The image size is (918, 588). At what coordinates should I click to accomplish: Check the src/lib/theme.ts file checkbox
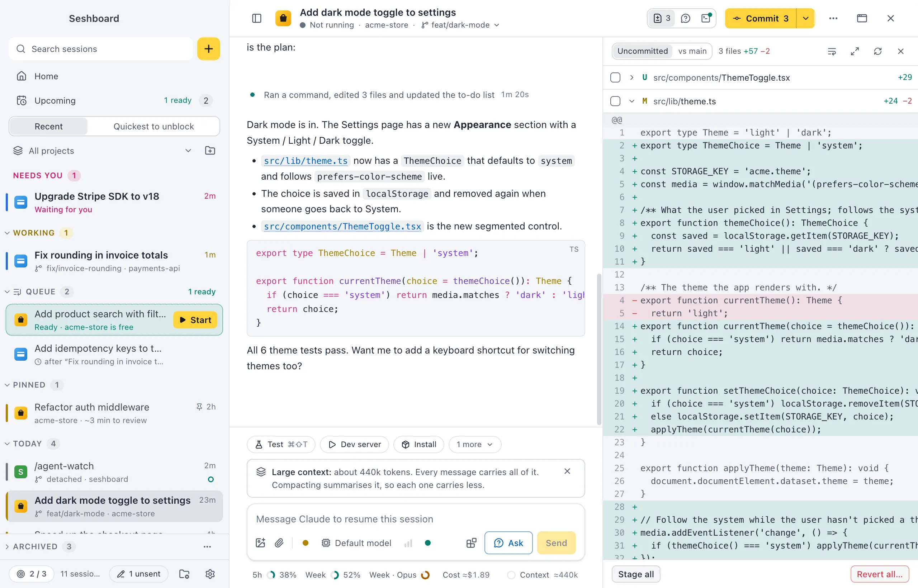pos(615,101)
